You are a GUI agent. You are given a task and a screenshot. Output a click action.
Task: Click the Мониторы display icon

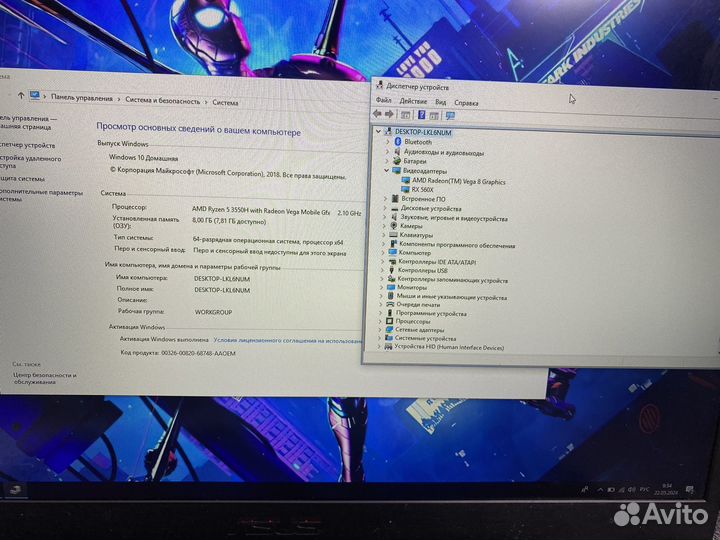click(391, 287)
